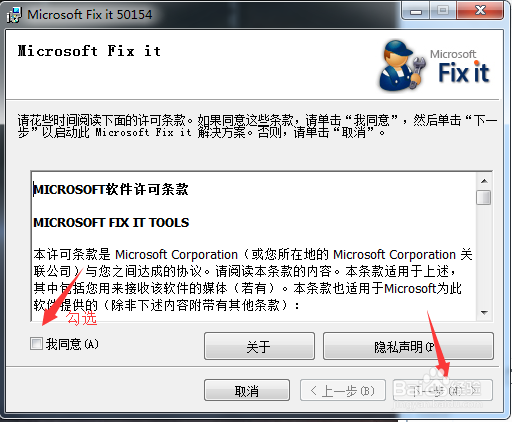Viewport: 512px width, 422px height.
Task: Go back using the 上一步 button
Action: pos(343,390)
